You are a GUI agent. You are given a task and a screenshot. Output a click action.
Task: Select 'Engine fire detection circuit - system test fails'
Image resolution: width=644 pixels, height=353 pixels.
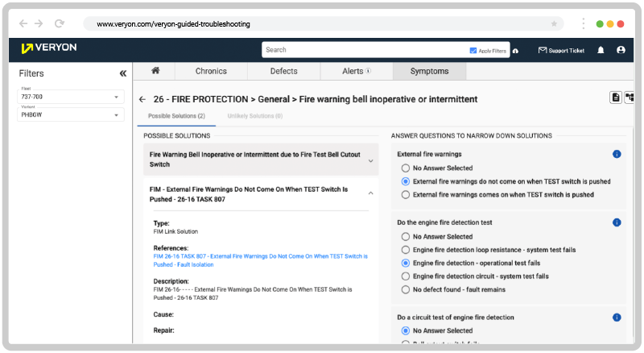[x=406, y=276]
